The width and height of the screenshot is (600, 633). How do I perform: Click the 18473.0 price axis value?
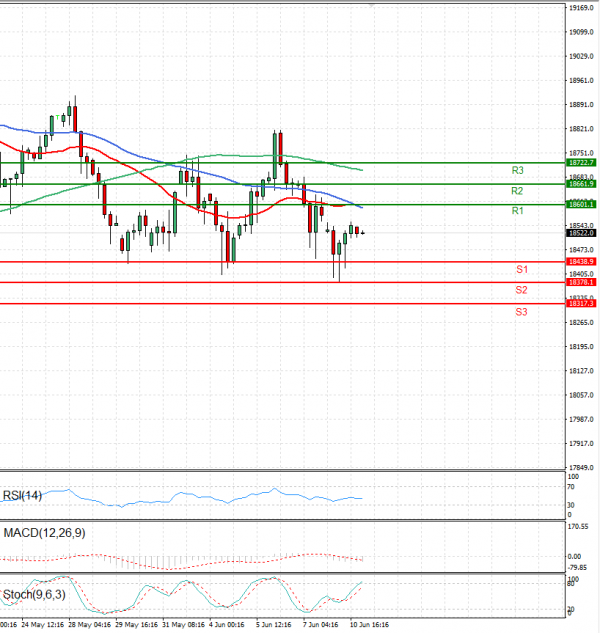(x=581, y=250)
